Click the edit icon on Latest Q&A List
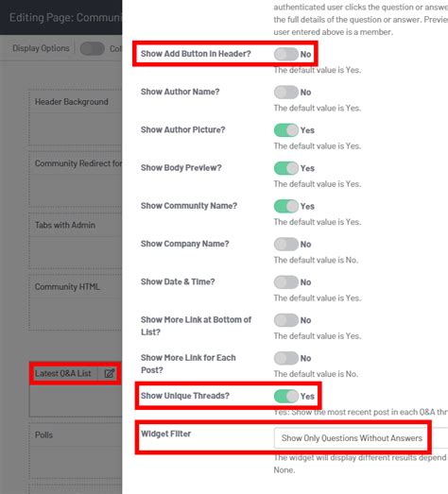 click(109, 373)
